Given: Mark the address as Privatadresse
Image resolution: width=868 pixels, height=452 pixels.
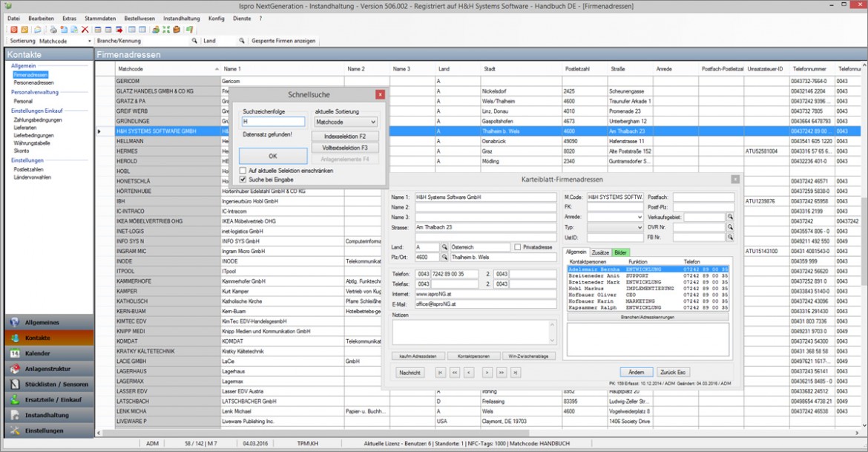Looking at the screenshot, I should pyautogui.click(x=517, y=246).
